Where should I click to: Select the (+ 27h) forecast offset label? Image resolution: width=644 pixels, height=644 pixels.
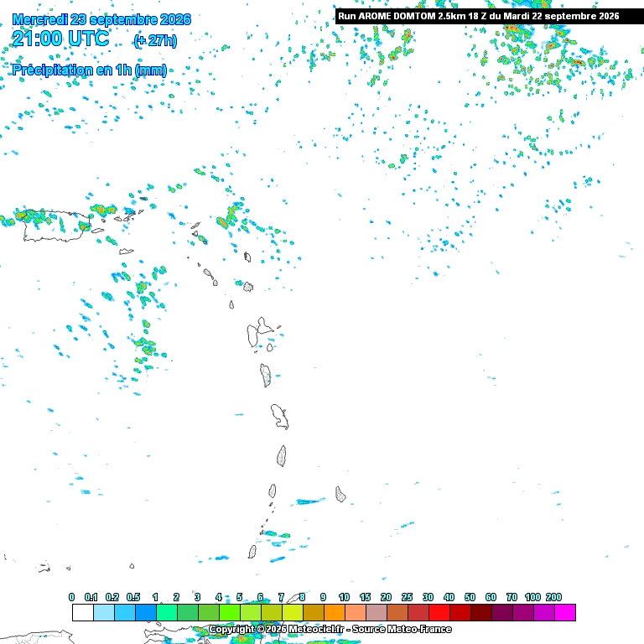(155, 40)
